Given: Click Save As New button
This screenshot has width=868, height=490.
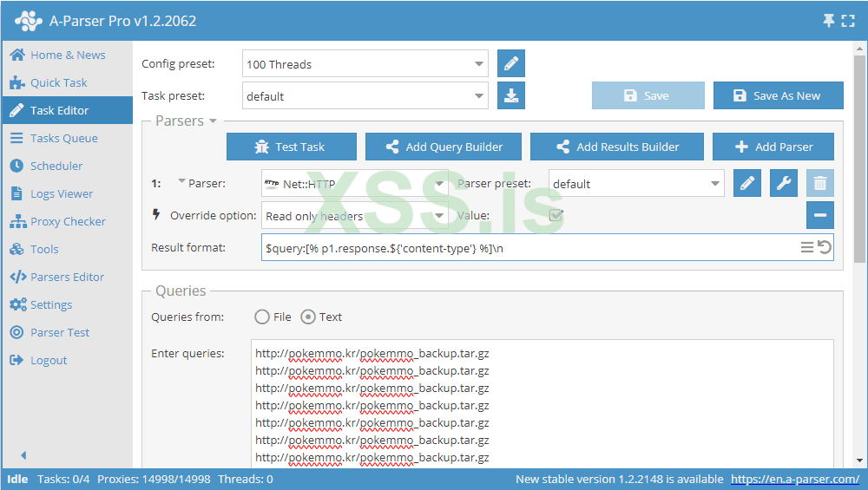Looking at the screenshot, I should point(779,95).
